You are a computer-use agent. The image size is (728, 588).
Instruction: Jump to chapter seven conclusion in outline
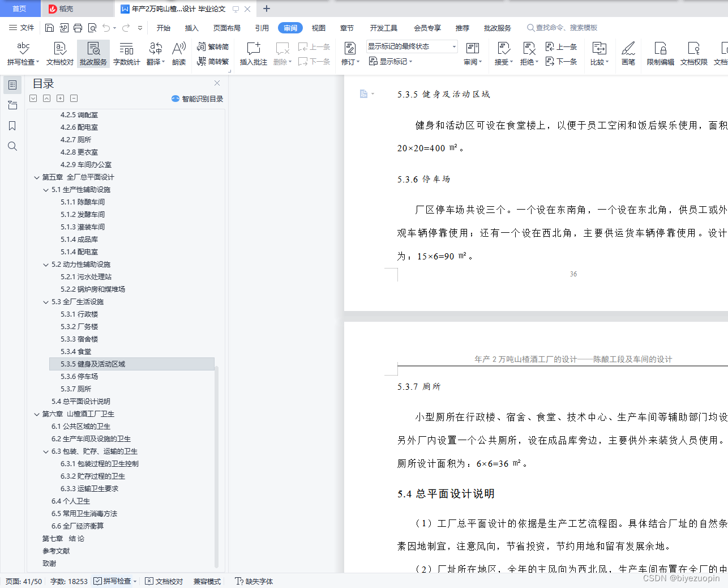63,539
